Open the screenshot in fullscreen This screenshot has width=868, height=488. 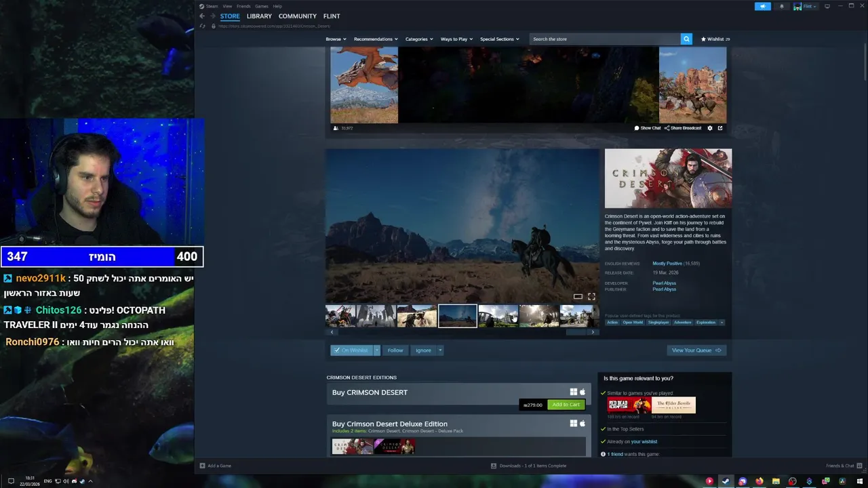click(x=591, y=296)
